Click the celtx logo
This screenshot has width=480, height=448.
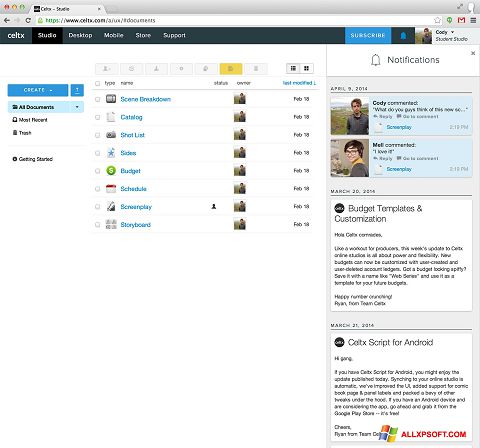(16, 35)
